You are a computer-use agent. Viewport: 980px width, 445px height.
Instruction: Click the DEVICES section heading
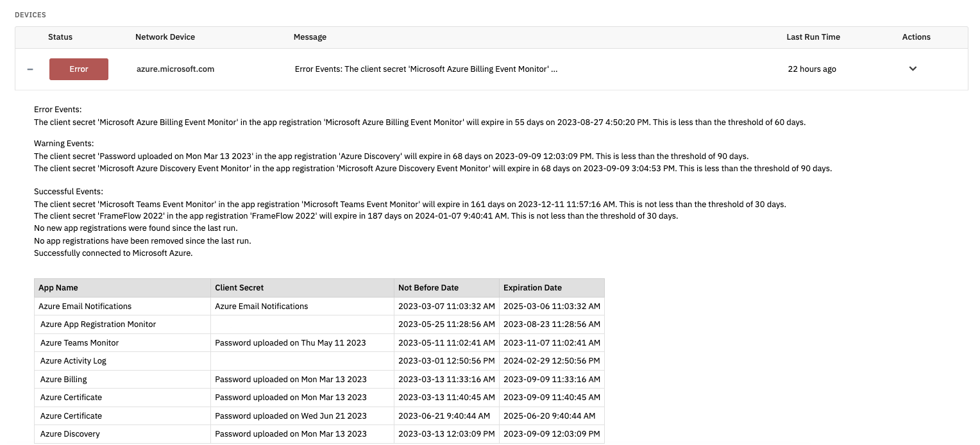coord(30,14)
